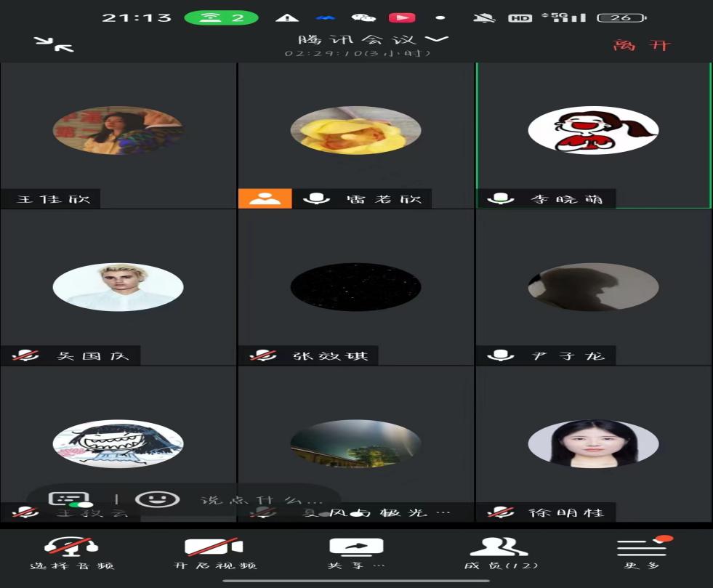Minimize meeting with the shrink arrows icon

[54, 44]
